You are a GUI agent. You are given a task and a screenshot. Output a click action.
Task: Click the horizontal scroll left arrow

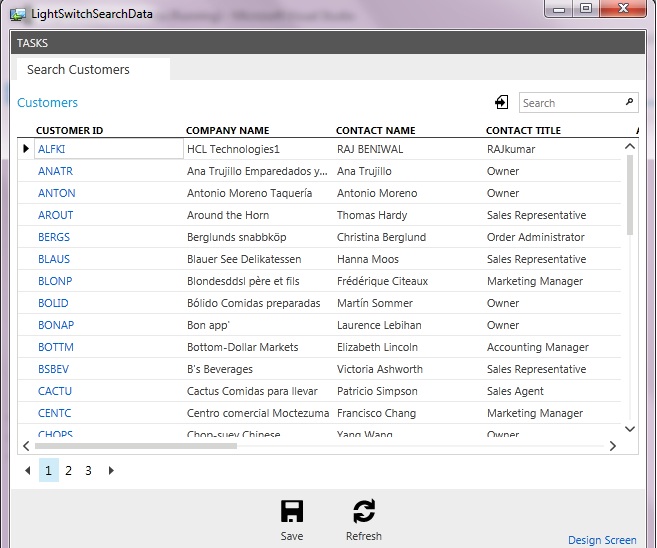pos(26,446)
